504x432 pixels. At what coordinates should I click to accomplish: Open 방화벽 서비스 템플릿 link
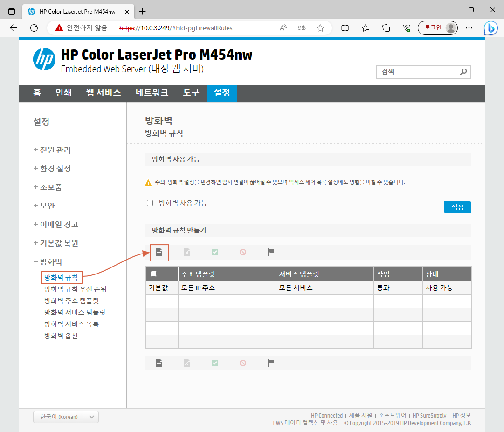[x=75, y=312]
